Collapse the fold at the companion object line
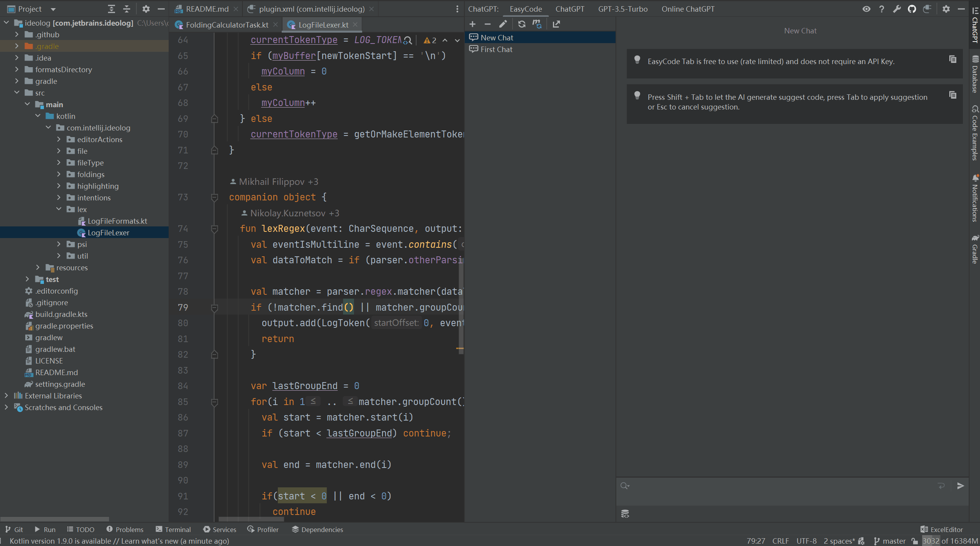Screen dimensions: 980x546 pyautogui.click(x=214, y=197)
